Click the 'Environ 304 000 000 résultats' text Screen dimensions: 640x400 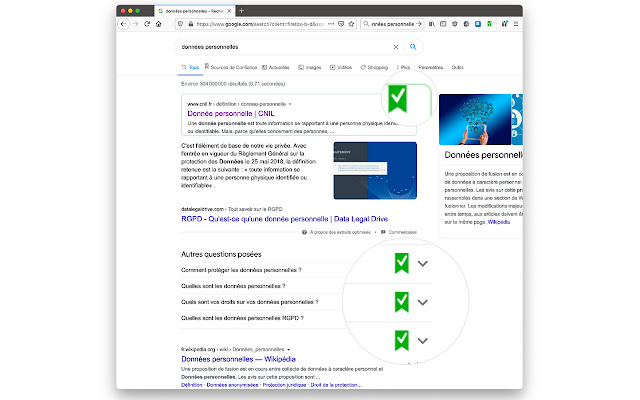(233, 84)
